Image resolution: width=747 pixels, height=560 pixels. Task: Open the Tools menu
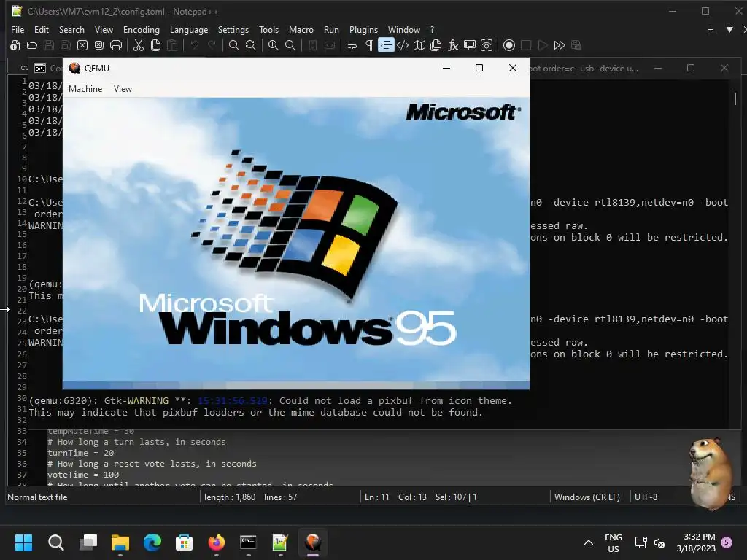coord(268,29)
